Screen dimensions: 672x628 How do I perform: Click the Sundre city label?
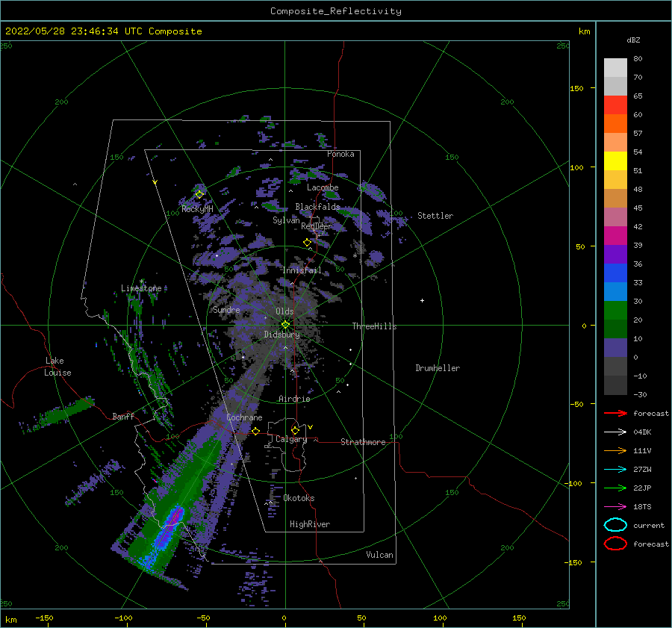coord(226,309)
